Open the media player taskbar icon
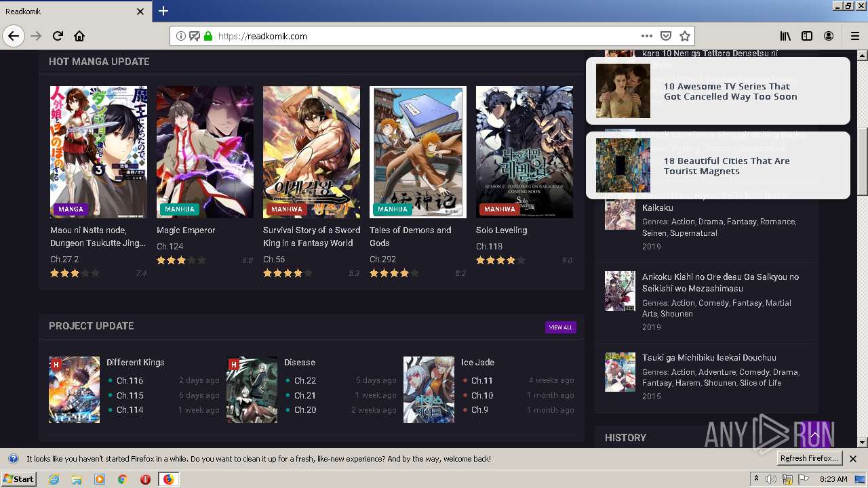Viewport: 868px width, 488px height. pyautogui.click(x=100, y=479)
